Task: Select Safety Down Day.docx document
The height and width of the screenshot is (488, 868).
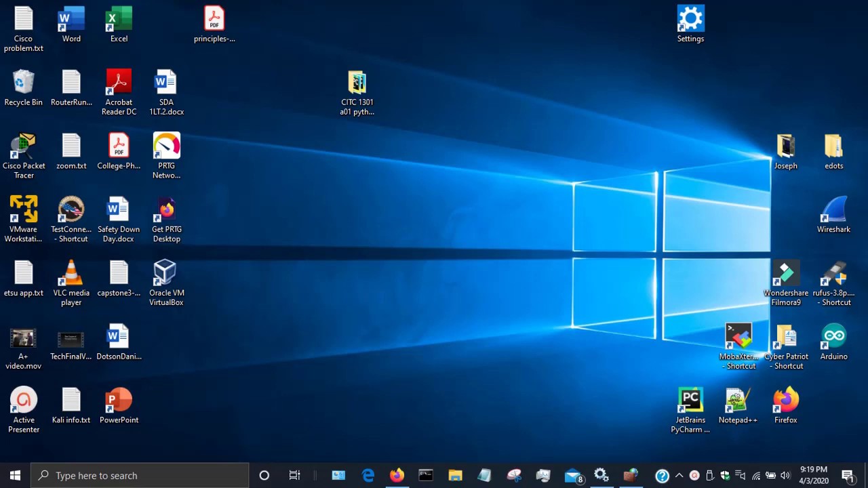Action: tap(119, 220)
